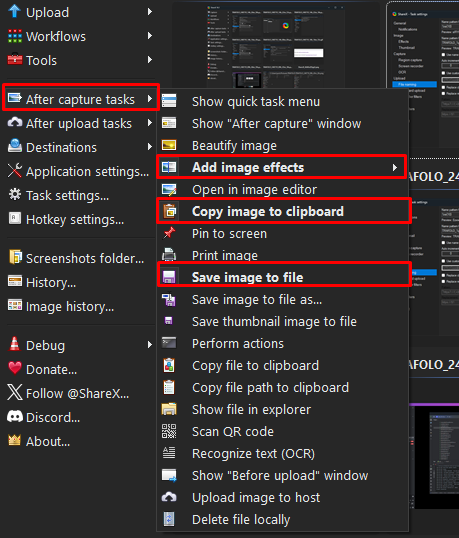Expand the After capture tasks arrow

click(150, 99)
